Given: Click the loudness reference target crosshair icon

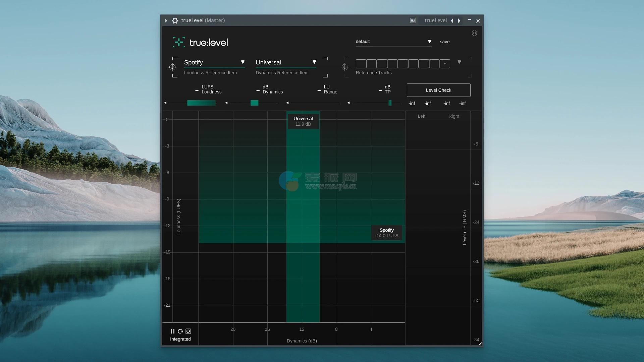Looking at the screenshot, I should [x=172, y=67].
